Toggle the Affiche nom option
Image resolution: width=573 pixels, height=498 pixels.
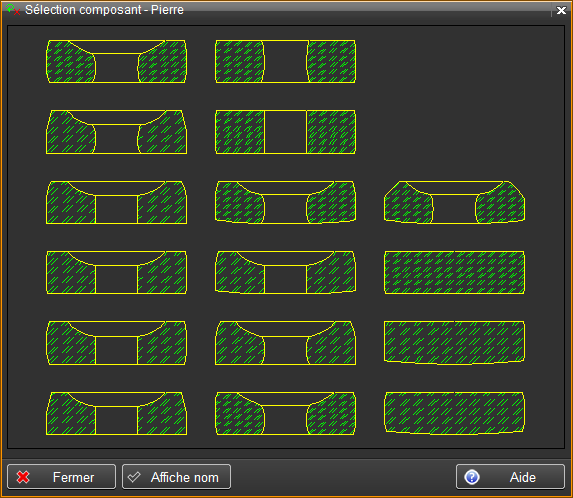[176, 476]
